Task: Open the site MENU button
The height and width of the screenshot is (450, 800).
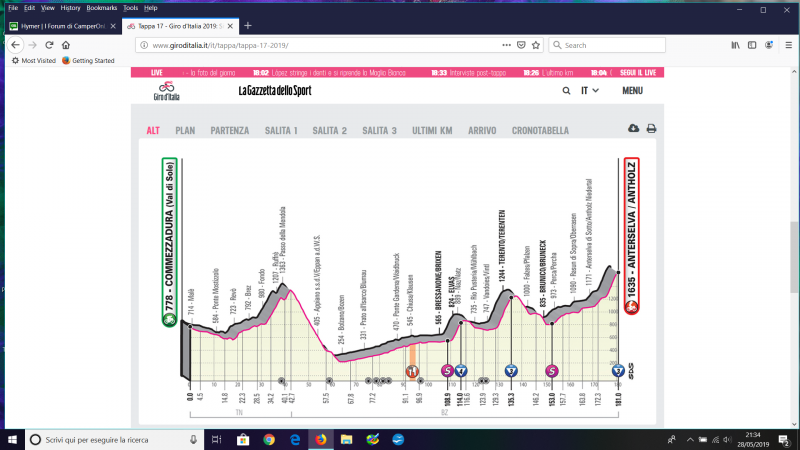Action: pyautogui.click(x=632, y=91)
